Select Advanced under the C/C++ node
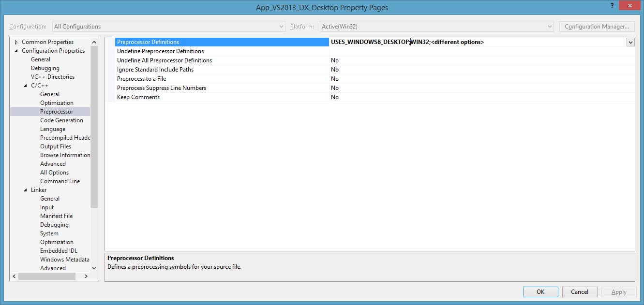 [x=53, y=164]
